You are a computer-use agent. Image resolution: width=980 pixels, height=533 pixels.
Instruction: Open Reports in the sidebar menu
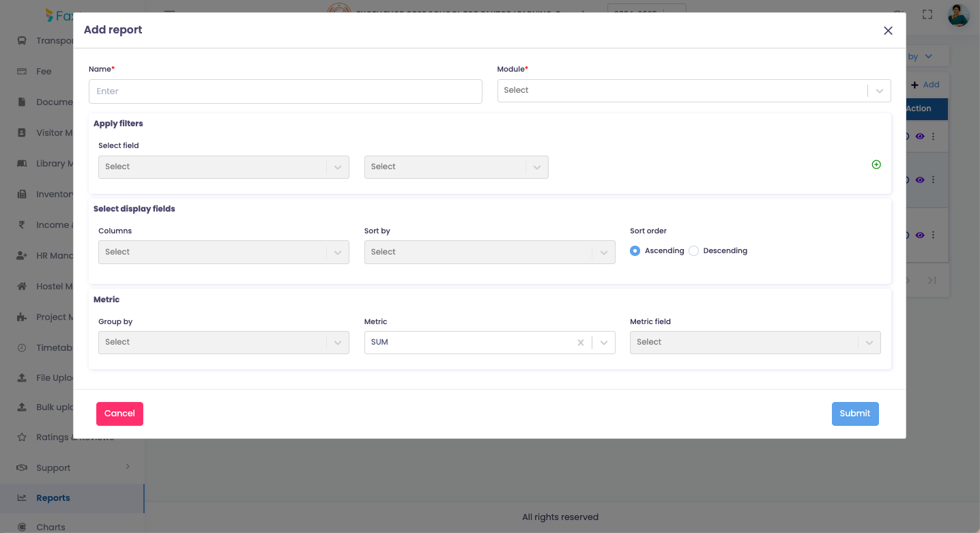click(x=53, y=498)
